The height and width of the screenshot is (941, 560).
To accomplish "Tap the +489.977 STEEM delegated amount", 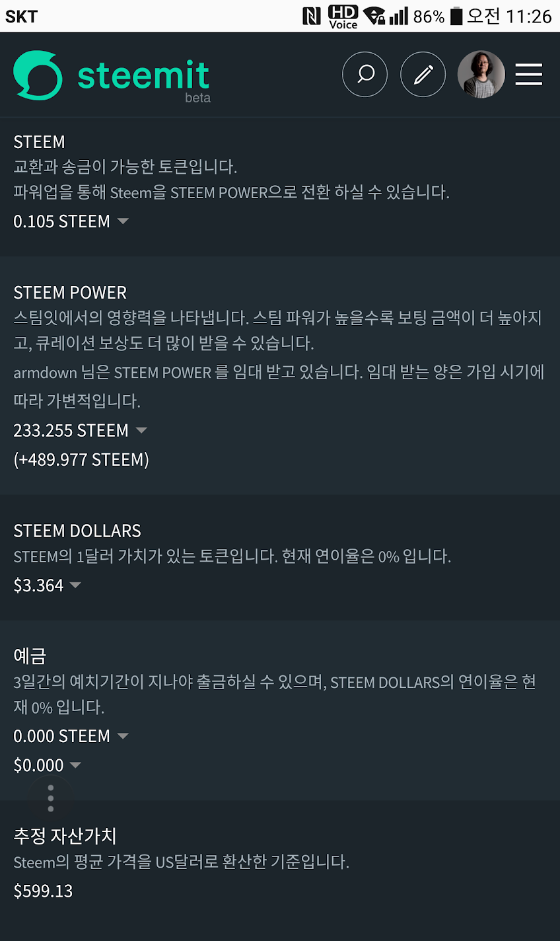I will point(81,460).
